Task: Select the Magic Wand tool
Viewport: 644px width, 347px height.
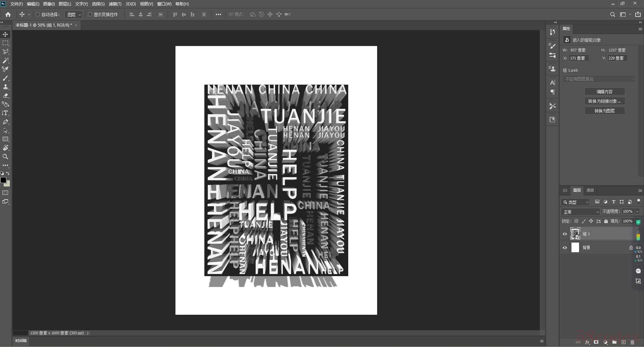Action: [x=5, y=61]
